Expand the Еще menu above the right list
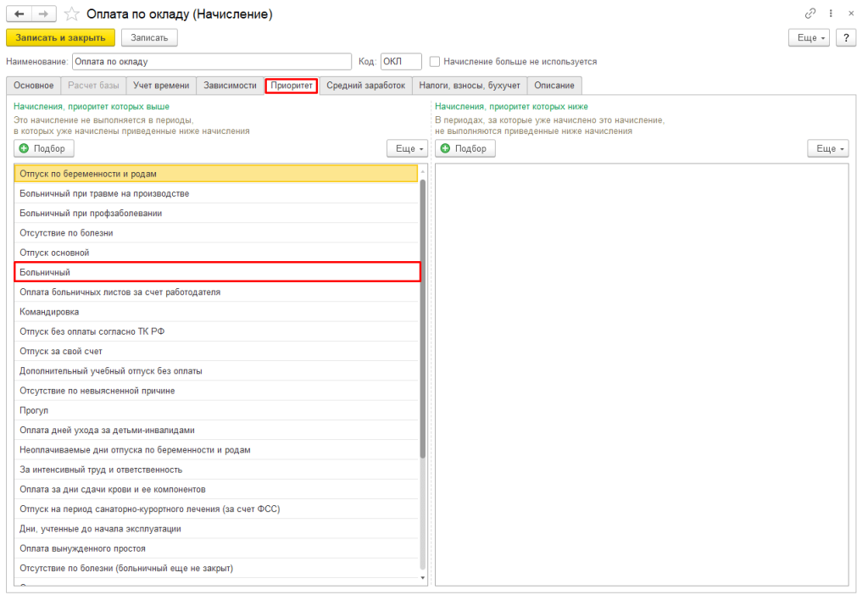 pyautogui.click(x=828, y=148)
